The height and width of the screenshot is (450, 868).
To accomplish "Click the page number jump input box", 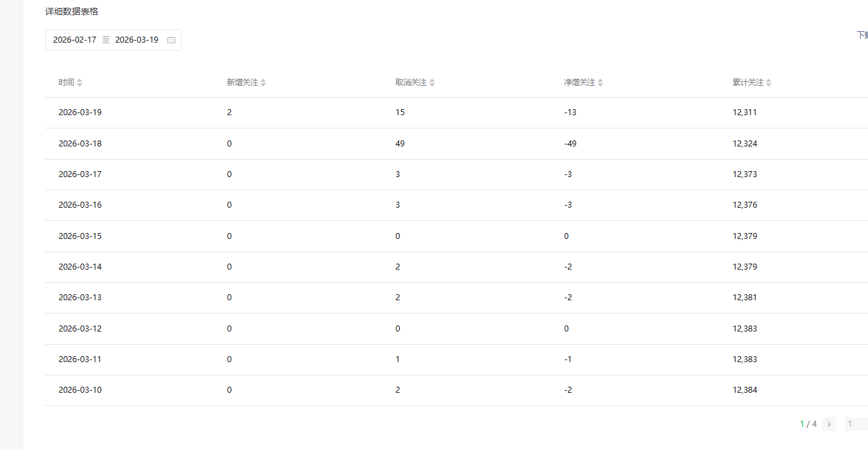I will 856,424.
